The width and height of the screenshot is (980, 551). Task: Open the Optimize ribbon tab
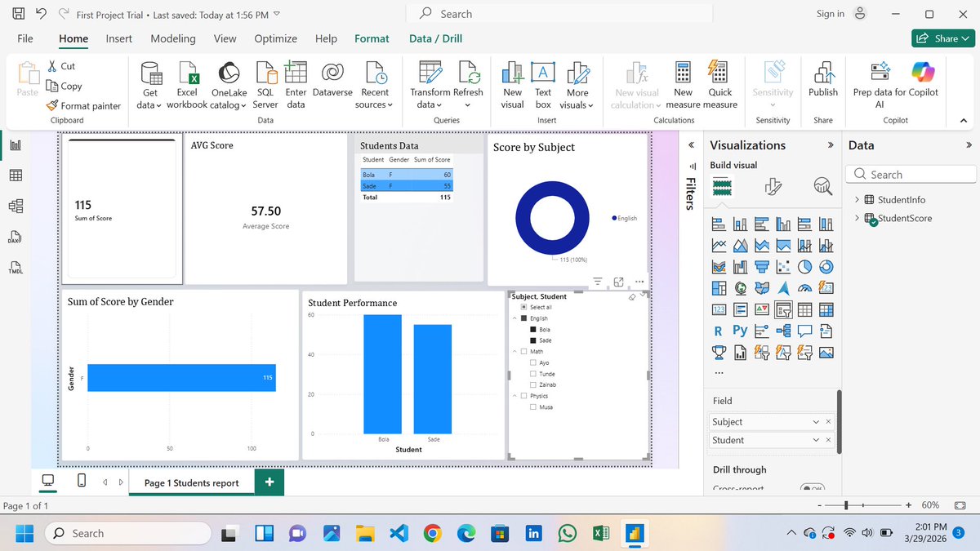pyautogui.click(x=276, y=38)
